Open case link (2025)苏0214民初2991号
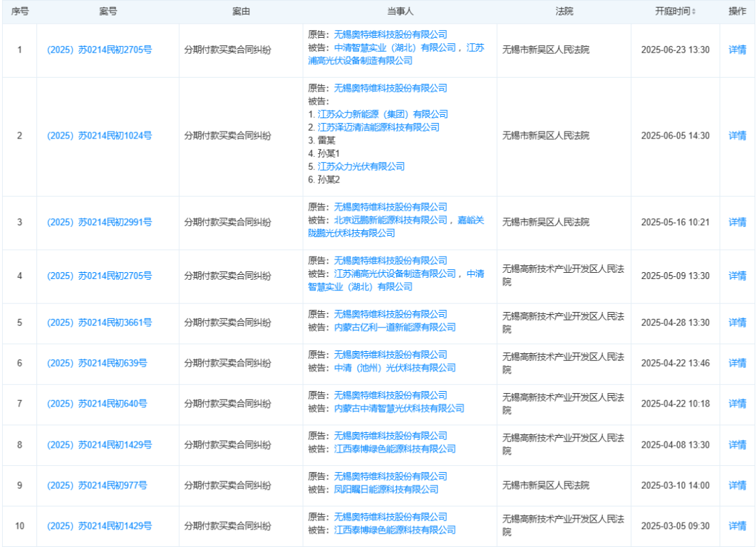Viewport: 756px width, 547px height. click(99, 222)
